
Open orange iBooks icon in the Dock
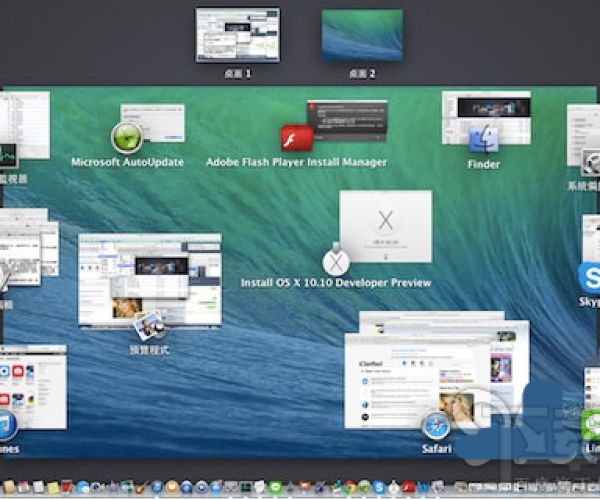pyautogui.click(x=171, y=487)
